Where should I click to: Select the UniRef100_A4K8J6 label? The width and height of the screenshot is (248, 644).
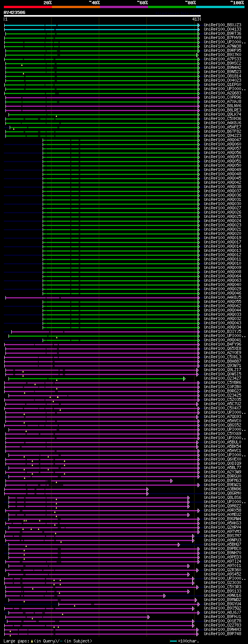pos(222,123)
